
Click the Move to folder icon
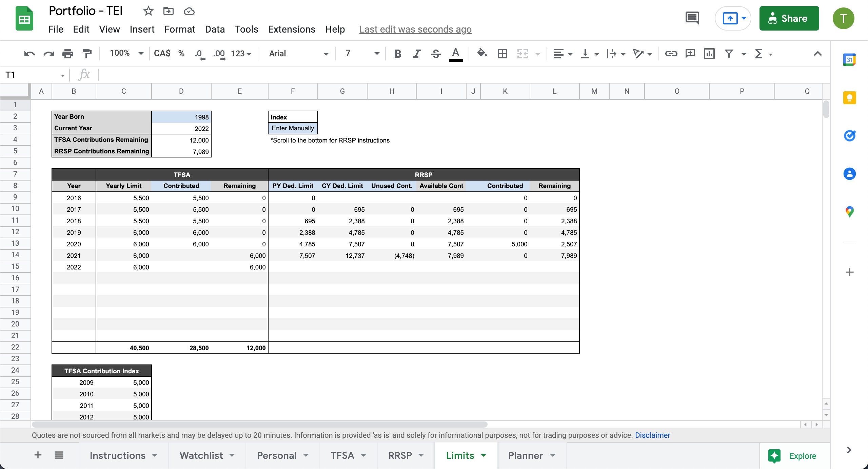(168, 11)
